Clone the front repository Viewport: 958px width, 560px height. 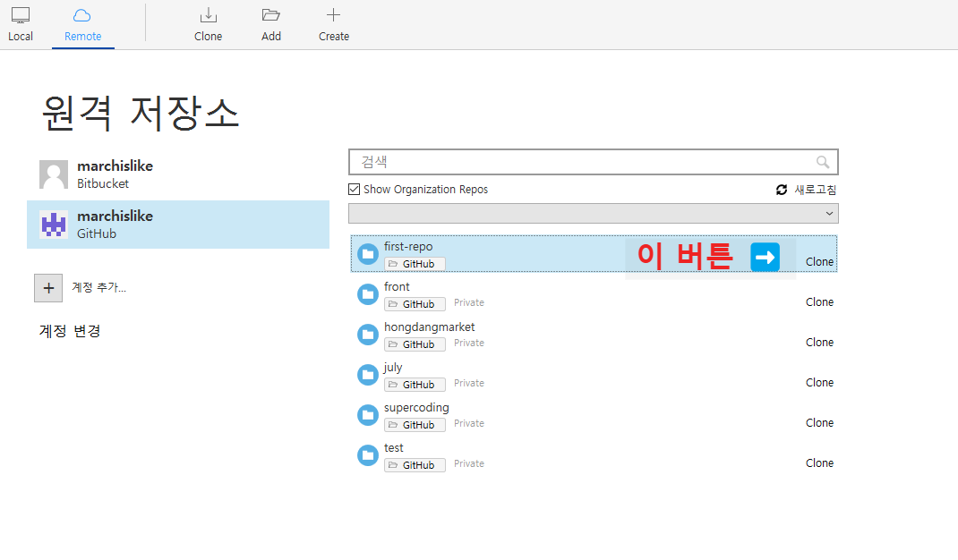click(x=819, y=302)
